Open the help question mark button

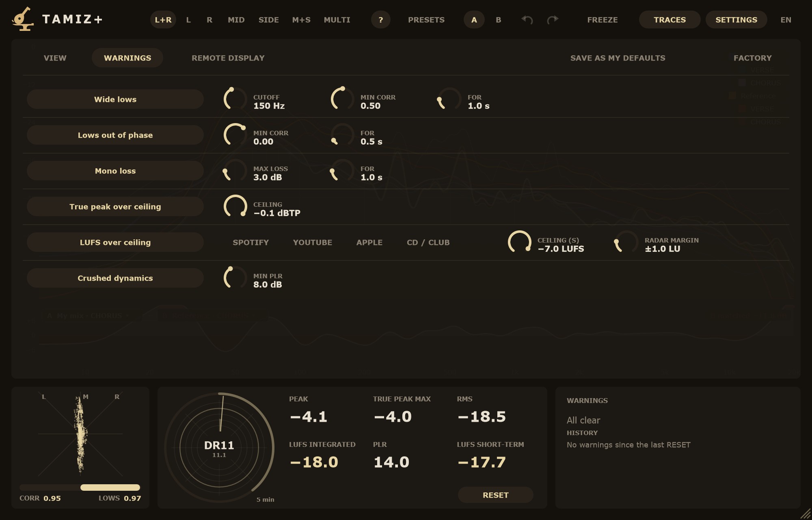[x=380, y=19]
